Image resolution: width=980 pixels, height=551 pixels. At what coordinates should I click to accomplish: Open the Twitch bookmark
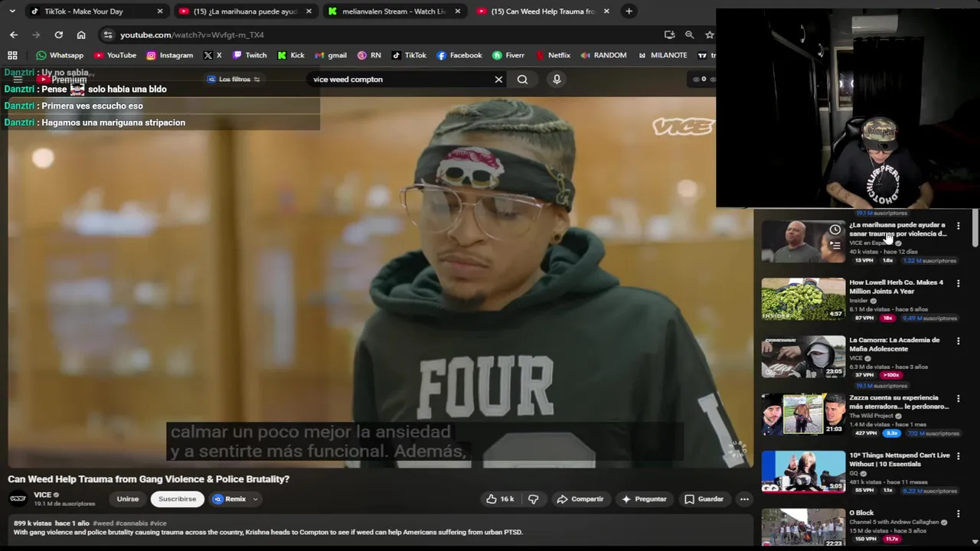click(x=250, y=55)
